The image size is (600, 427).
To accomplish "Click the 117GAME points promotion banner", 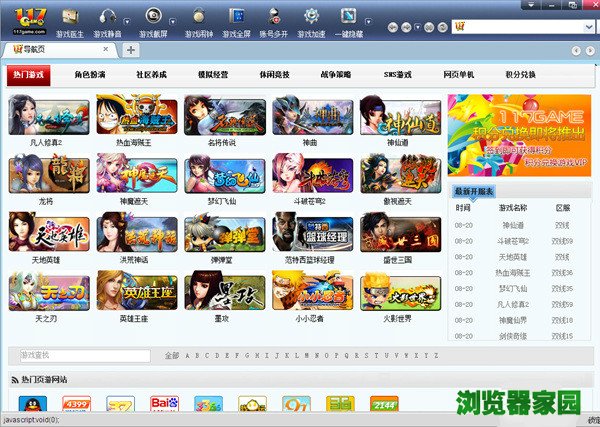I will (x=520, y=135).
